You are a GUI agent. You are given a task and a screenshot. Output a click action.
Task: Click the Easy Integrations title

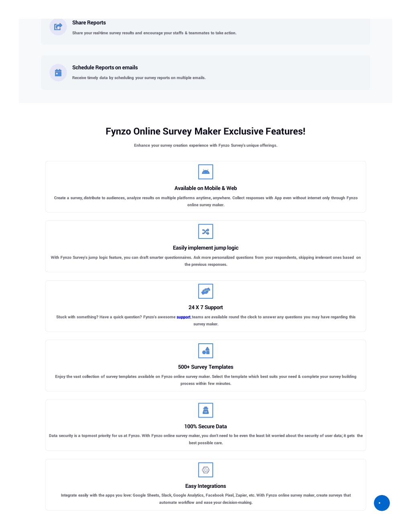coord(205,486)
